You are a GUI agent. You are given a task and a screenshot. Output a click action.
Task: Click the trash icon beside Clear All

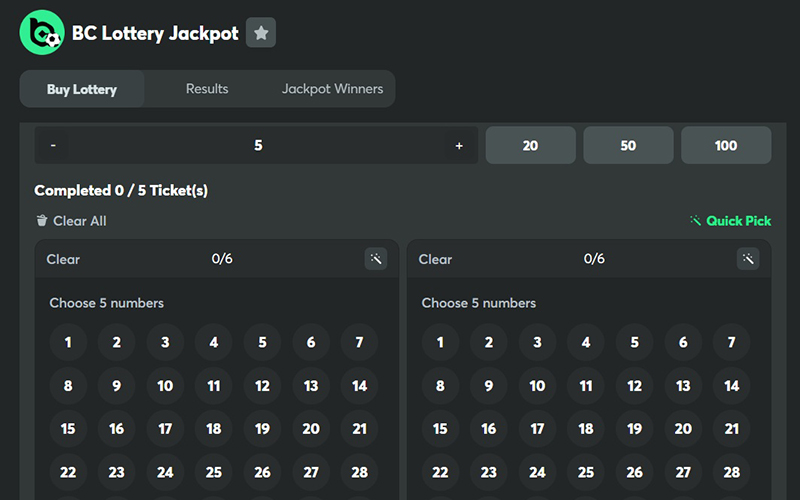42,220
